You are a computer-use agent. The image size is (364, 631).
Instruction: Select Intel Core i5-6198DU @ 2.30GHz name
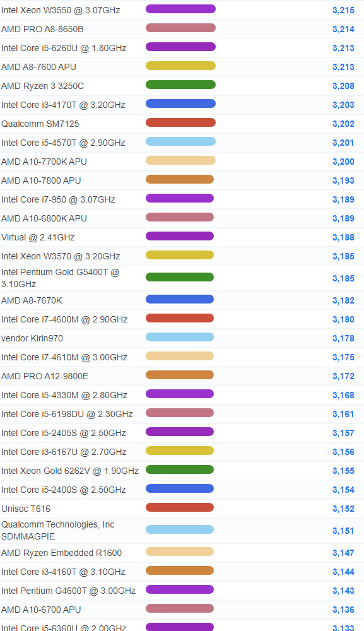[67, 414]
